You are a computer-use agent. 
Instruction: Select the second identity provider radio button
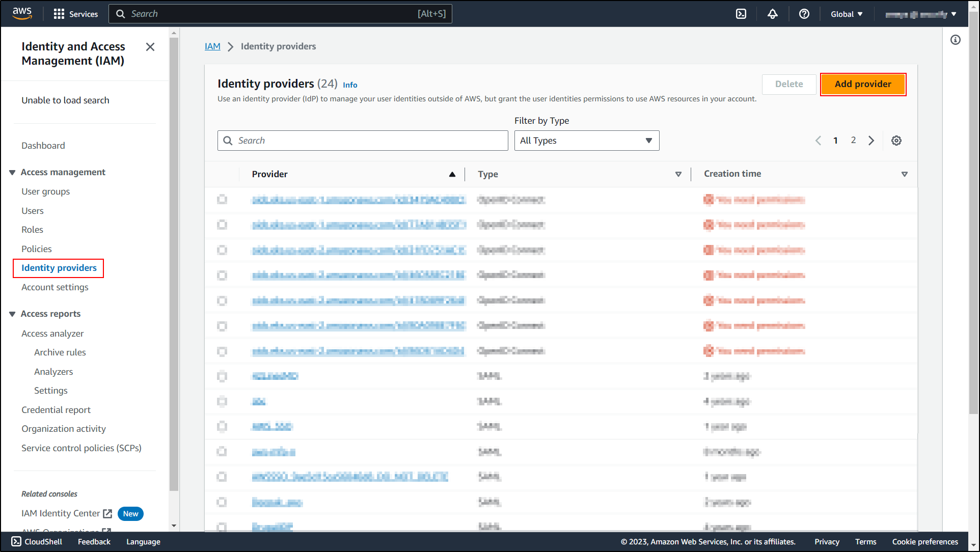pyautogui.click(x=222, y=225)
